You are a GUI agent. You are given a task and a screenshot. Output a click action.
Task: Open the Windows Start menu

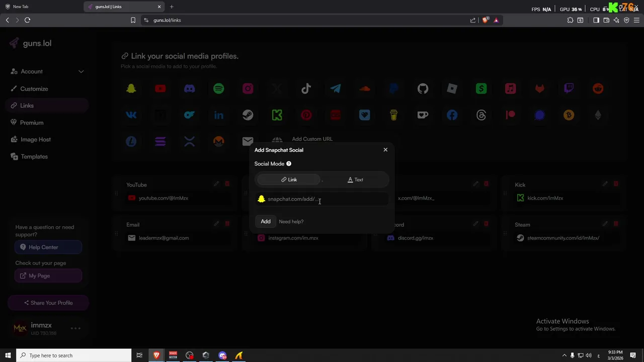pyautogui.click(x=8, y=355)
